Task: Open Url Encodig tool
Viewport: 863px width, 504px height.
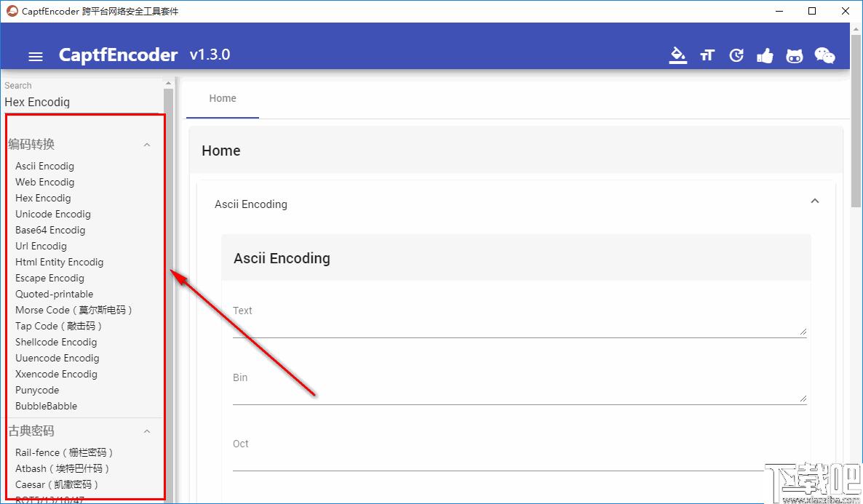Action: [x=41, y=246]
